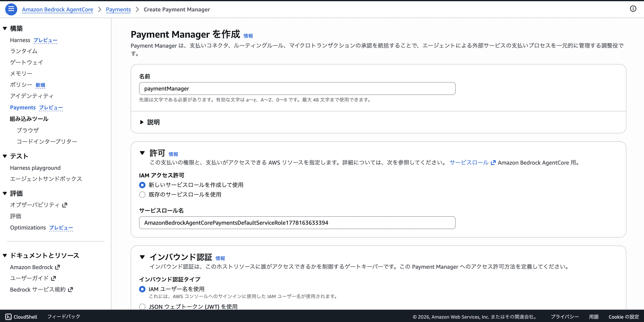
Task: Collapse the ドキュメントとリソース sidebar section
Action: (x=5, y=255)
